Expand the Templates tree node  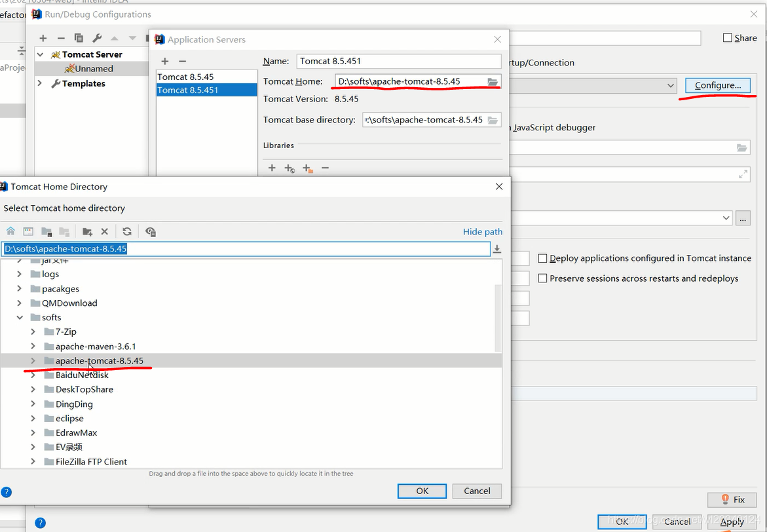(40, 83)
